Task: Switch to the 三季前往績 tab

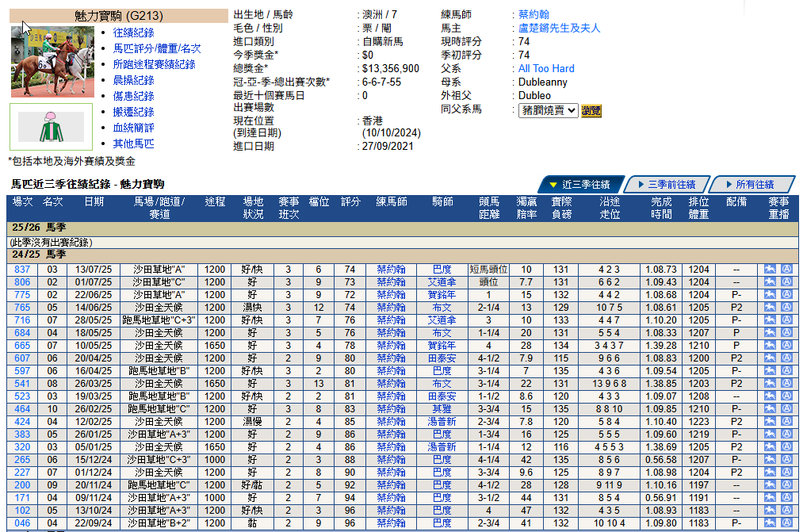Action: [x=667, y=184]
